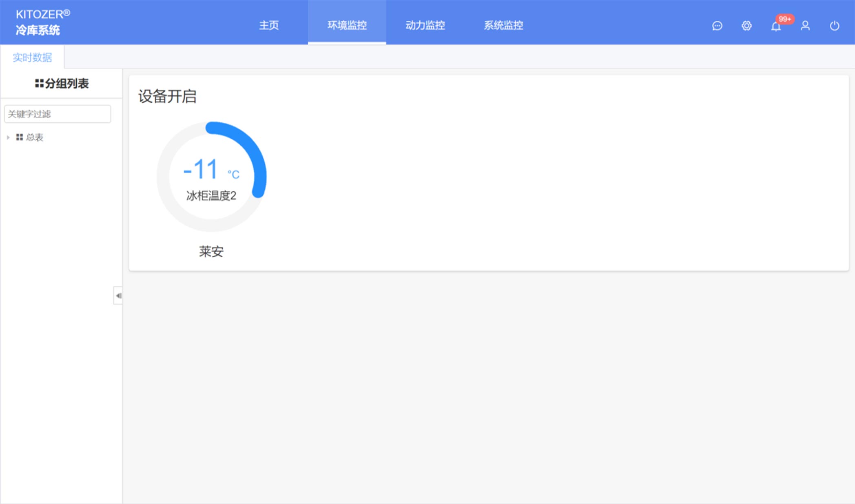Image resolution: width=855 pixels, height=504 pixels.
Task: Click the KITOZER 冷库系统 logo
Action: pyautogui.click(x=43, y=22)
